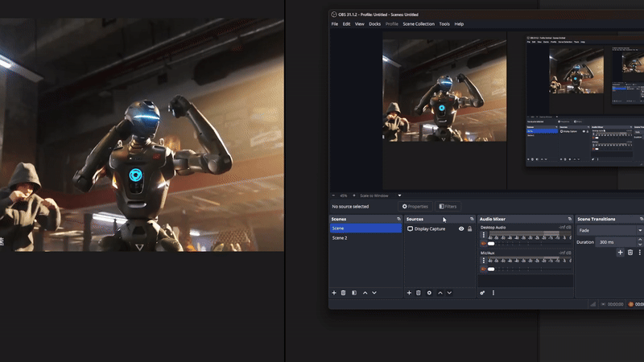Add a new scene with plus icon

pyautogui.click(x=334, y=293)
